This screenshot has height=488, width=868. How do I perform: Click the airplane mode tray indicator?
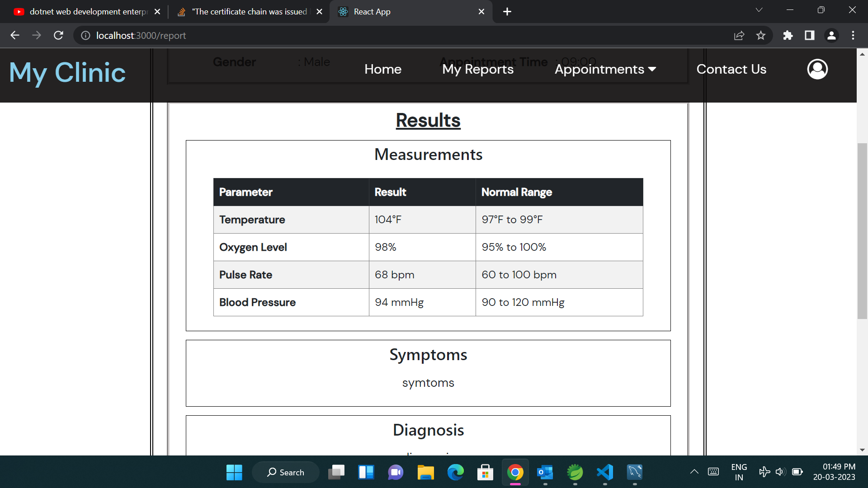point(764,471)
